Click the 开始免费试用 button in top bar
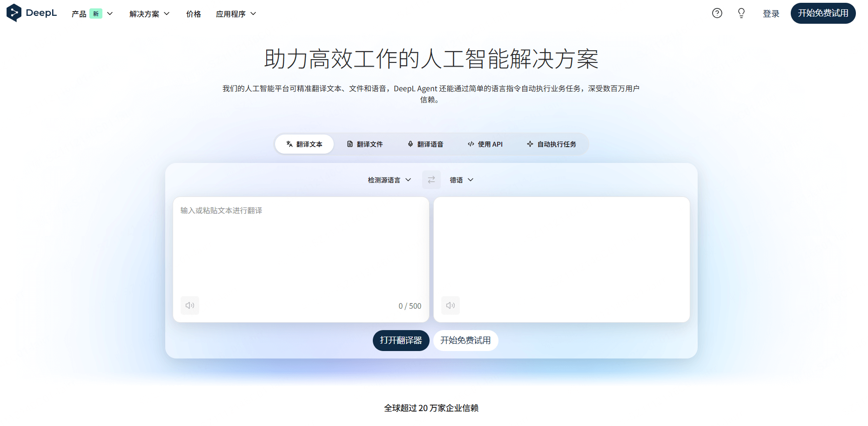The height and width of the screenshot is (426, 868). [x=823, y=13]
